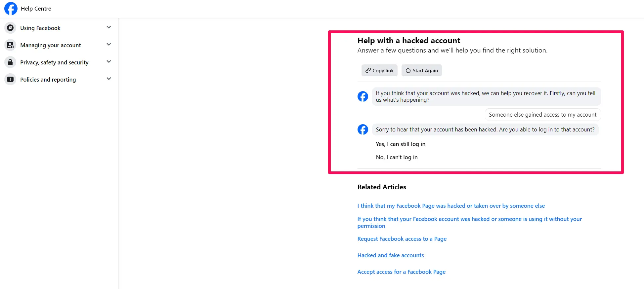Click the Start Again button
The image size is (644, 289).
(422, 70)
